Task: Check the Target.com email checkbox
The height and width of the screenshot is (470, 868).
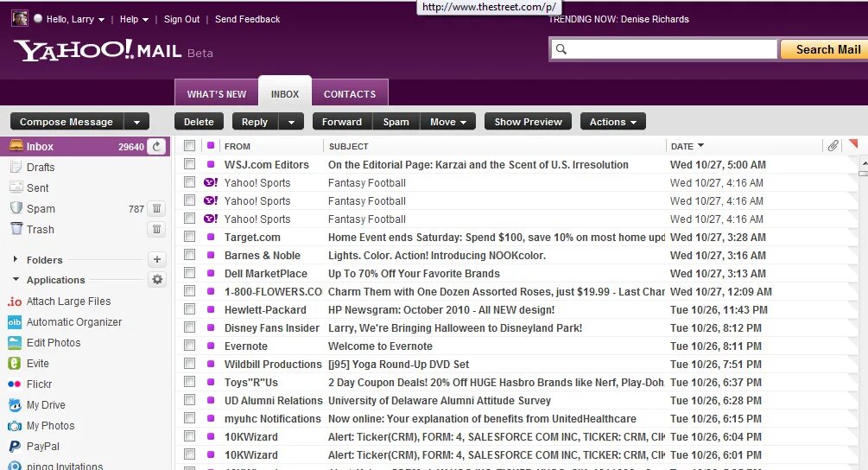Action: coord(190,237)
